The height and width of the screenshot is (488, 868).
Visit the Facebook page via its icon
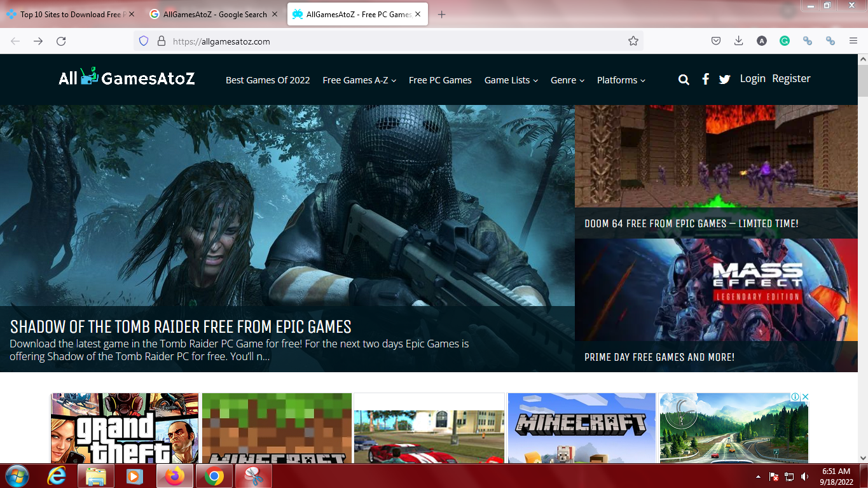(705, 79)
